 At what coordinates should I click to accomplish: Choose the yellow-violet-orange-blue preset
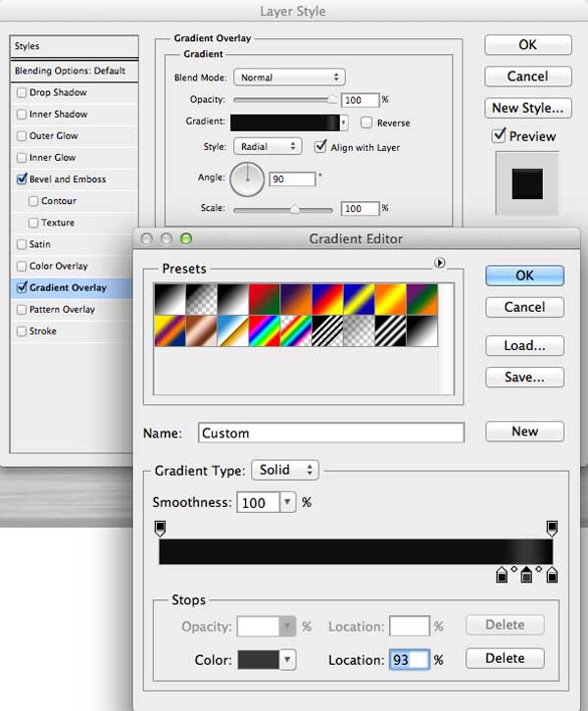point(170,331)
